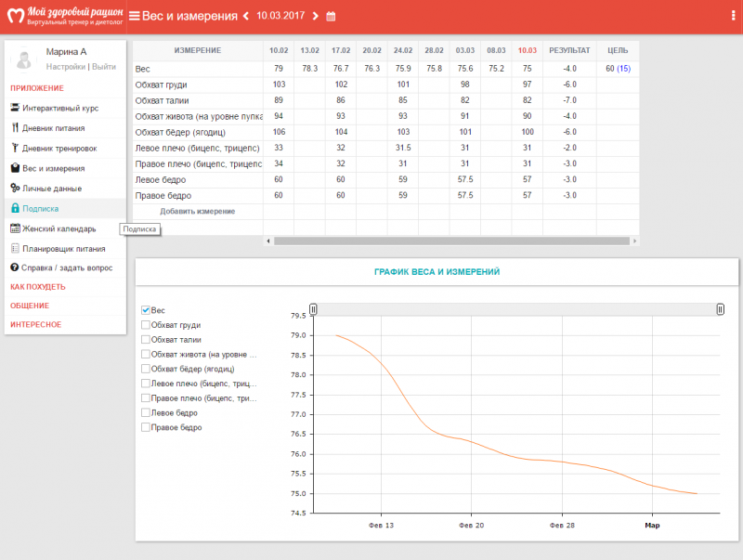Click Добавить измерение link

click(198, 212)
